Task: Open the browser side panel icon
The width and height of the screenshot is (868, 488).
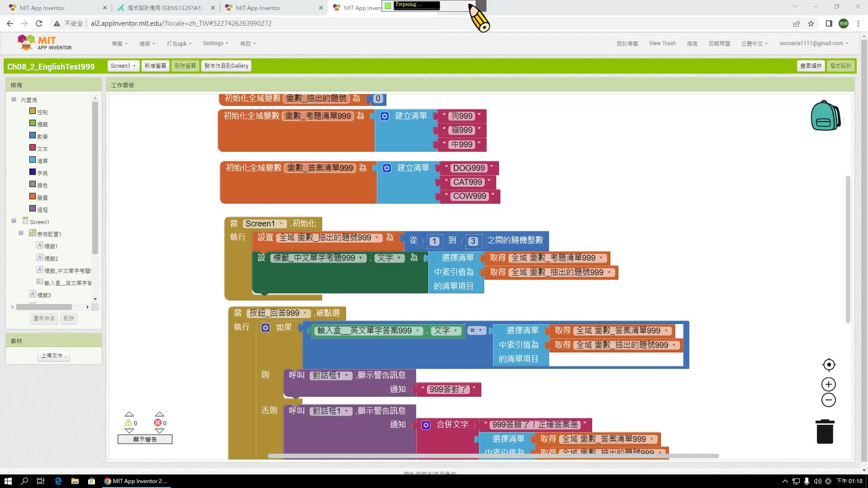Action: click(829, 23)
